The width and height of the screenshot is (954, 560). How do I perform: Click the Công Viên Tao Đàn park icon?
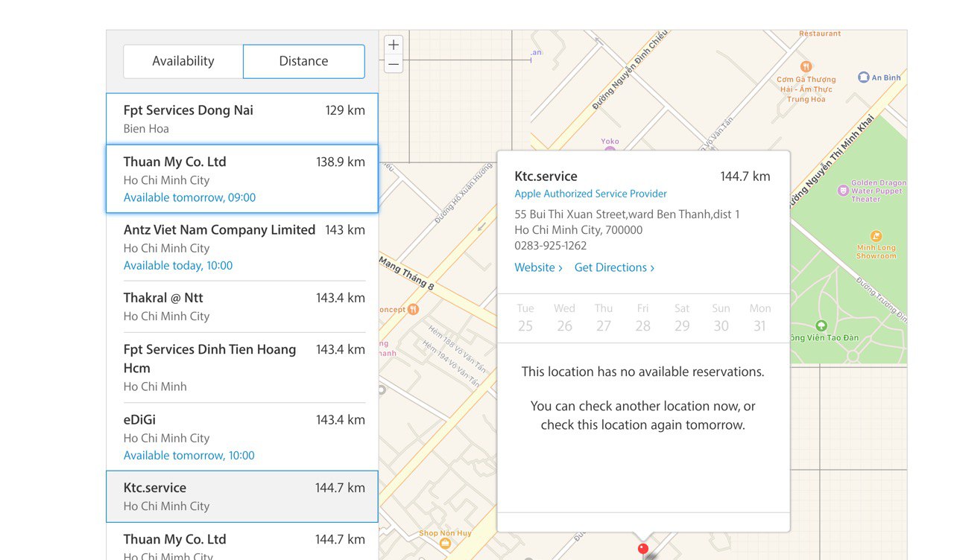[x=821, y=325]
